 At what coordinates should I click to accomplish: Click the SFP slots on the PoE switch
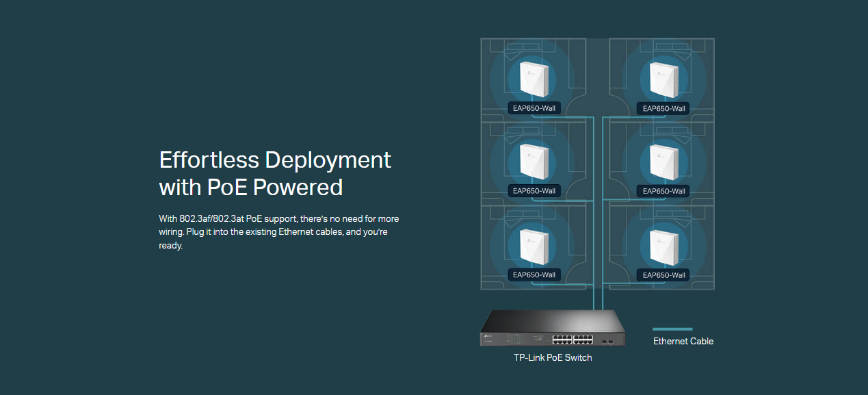(x=605, y=340)
